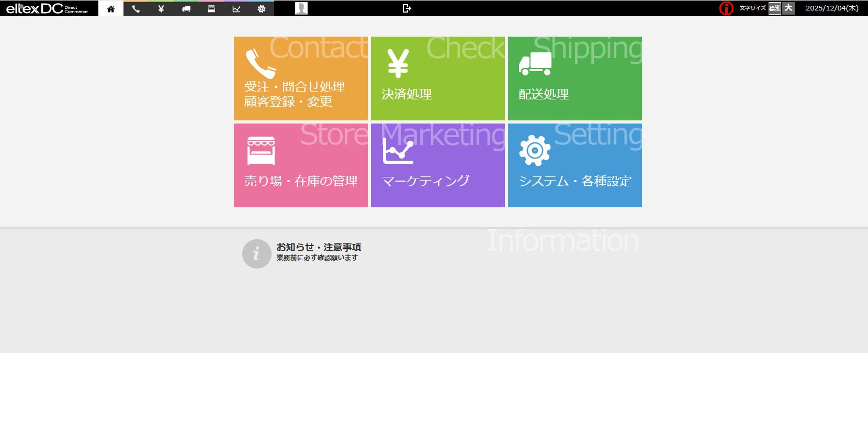Open the home icon in the top navigation
Image resolution: width=868 pixels, height=447 pixels.
click(x=111, y=8)
